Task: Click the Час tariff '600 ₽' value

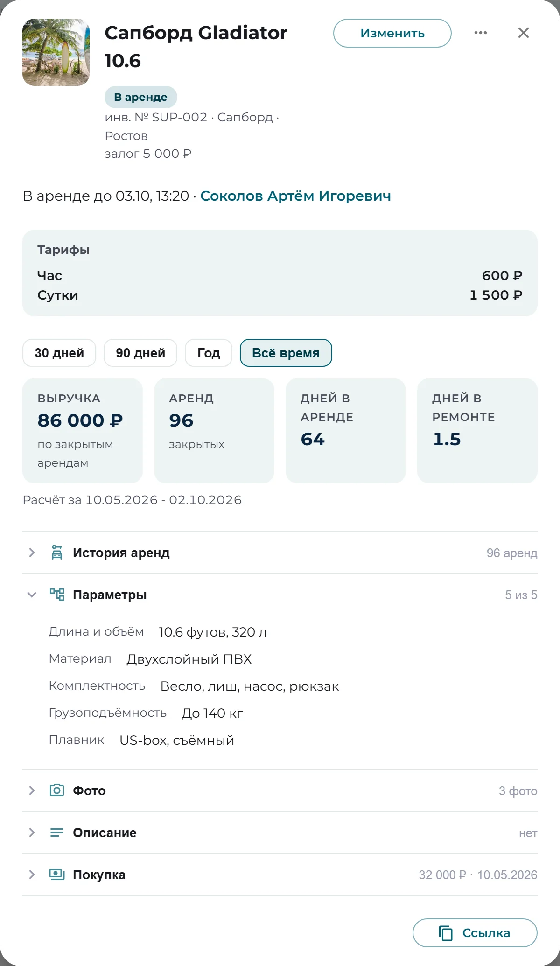Action: [502, 275]
